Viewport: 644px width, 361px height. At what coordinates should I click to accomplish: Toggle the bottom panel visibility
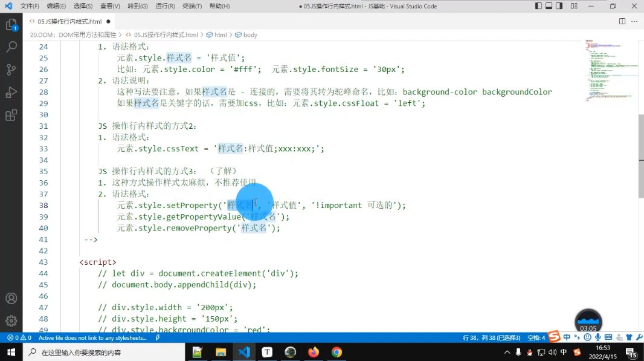tap(549, 6)
